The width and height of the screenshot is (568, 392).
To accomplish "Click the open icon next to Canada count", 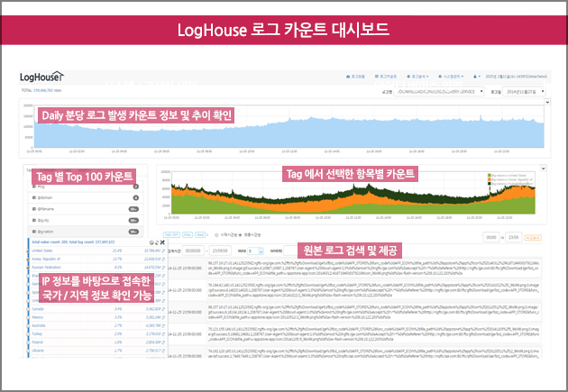I will pos(163,309).
